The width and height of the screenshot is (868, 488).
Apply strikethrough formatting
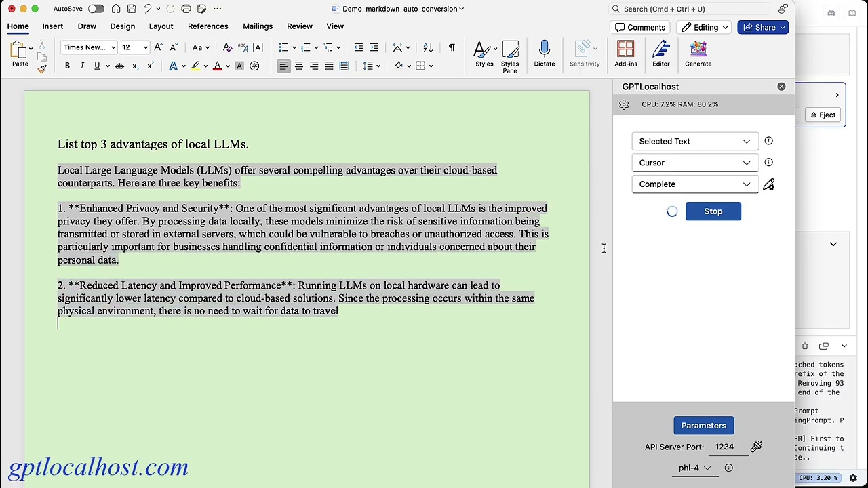pyautogui.click(x=119, y=66)
